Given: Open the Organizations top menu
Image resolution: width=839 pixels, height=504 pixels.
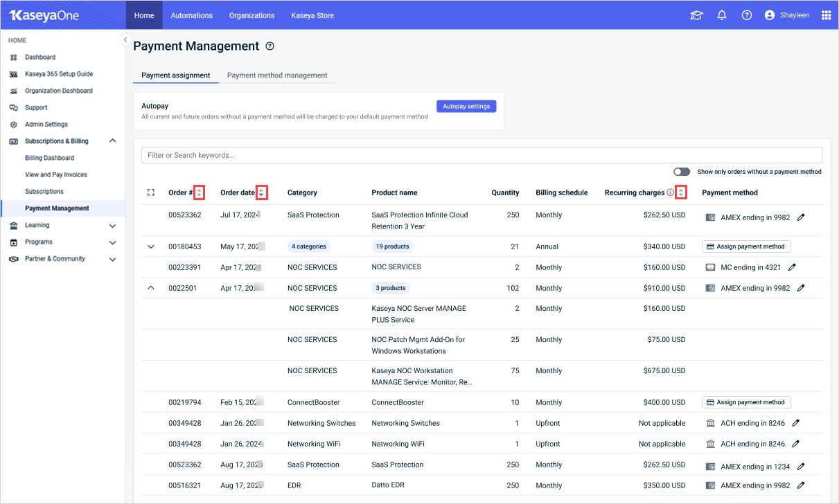Looking at the screenshot, I should tap(251, 15).
